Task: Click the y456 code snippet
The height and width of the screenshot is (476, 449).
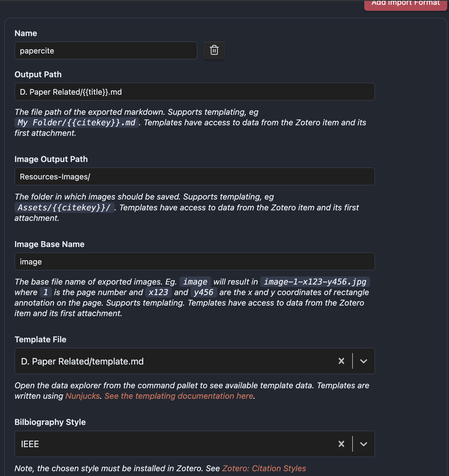Action: pyautogui.click(x=203, y=292)
